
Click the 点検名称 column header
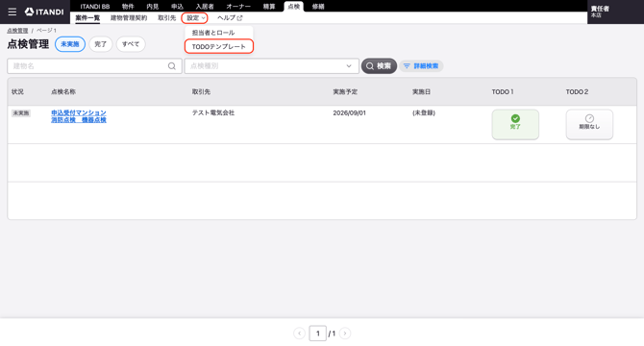coord(63,92)
